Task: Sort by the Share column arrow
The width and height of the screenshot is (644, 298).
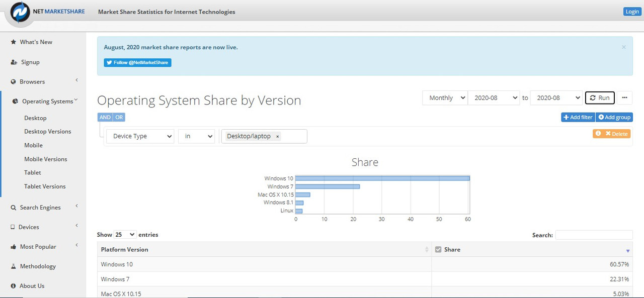Action: pos(628,250)
